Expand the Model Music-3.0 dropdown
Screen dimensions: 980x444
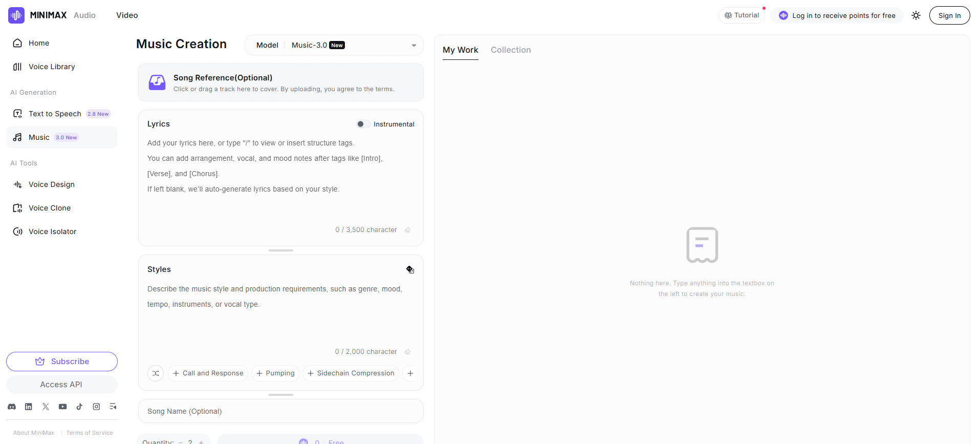point(334,45)
